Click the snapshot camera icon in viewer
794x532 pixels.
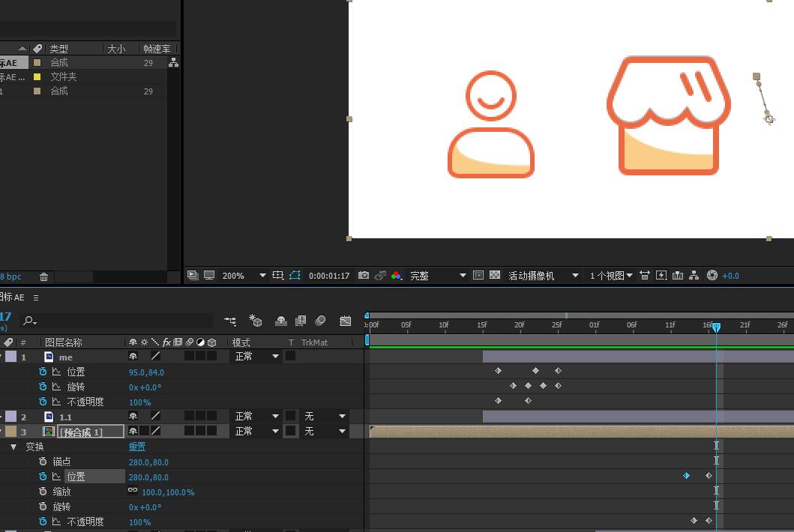pos(364,276)
